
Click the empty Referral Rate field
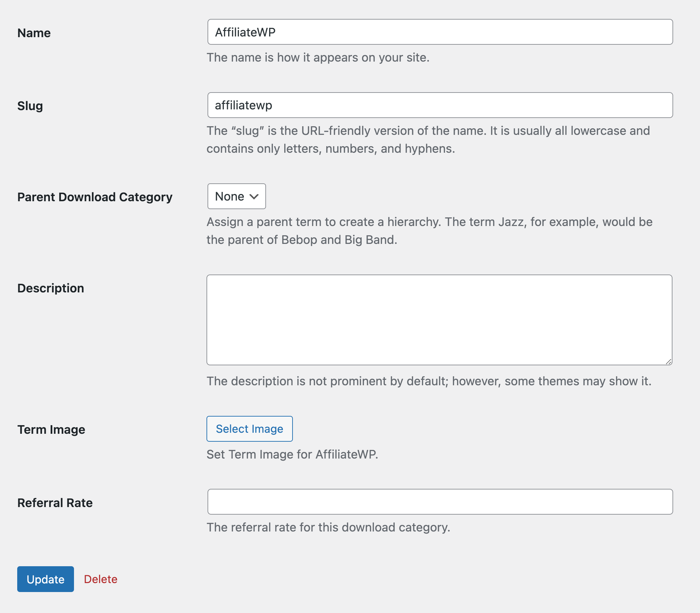click(x=440, y=502)
